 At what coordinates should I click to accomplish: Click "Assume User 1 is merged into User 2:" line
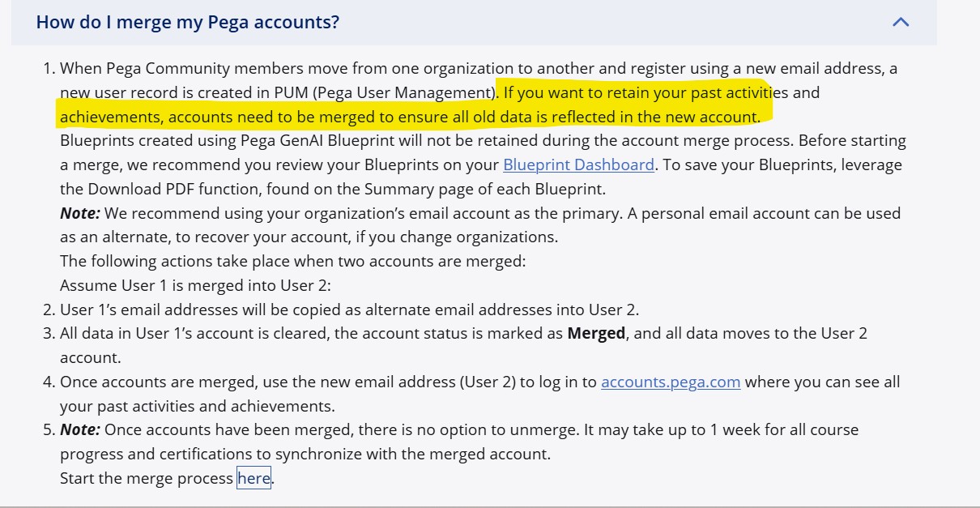195,285
